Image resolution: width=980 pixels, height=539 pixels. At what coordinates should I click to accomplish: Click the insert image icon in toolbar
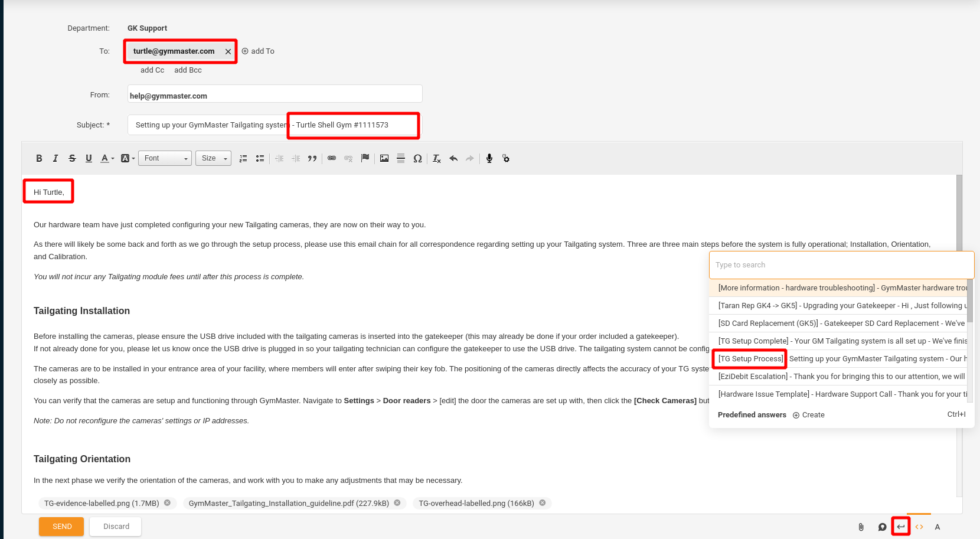(x=384, y=158)
